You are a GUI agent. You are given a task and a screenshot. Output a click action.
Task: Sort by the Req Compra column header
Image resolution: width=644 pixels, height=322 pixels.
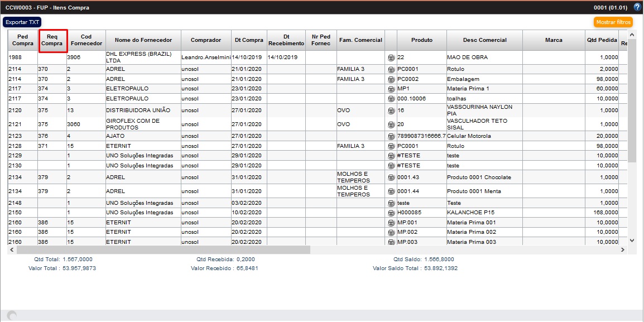(52, 40)
